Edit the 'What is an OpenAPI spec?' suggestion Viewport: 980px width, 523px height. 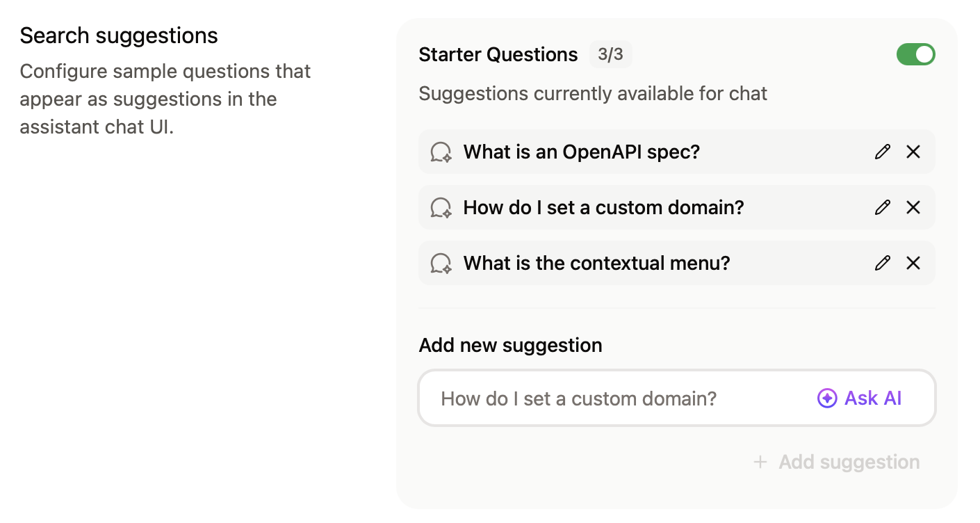tap(882, 152)
